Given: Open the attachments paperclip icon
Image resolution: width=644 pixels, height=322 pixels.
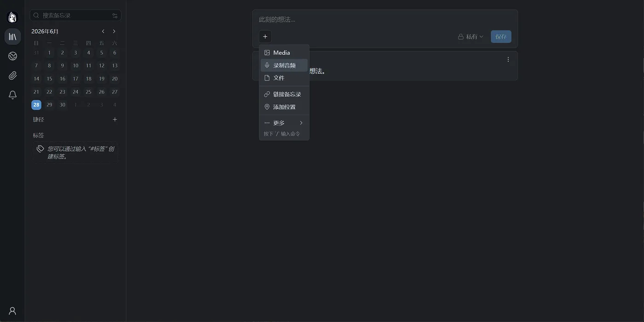Looking at the screenshot, I should pos(12,75).
